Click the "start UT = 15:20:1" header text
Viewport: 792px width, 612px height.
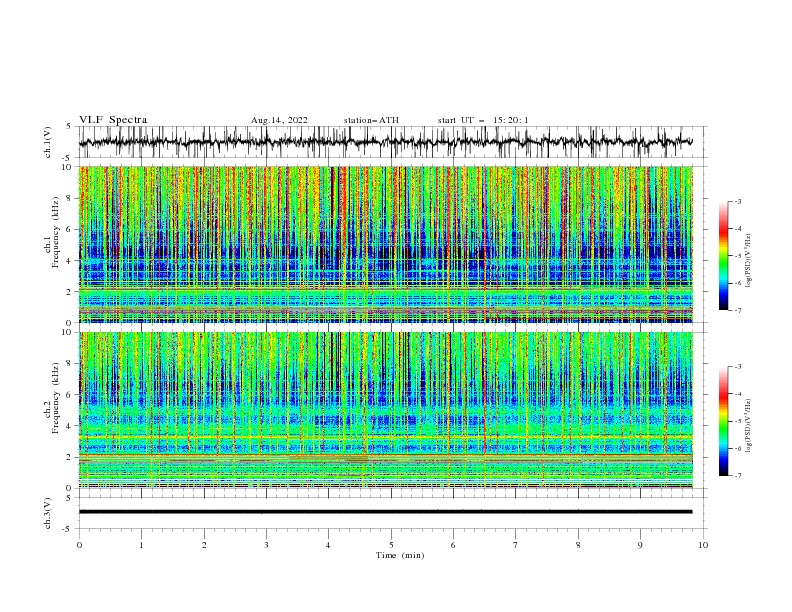(483, 120)
